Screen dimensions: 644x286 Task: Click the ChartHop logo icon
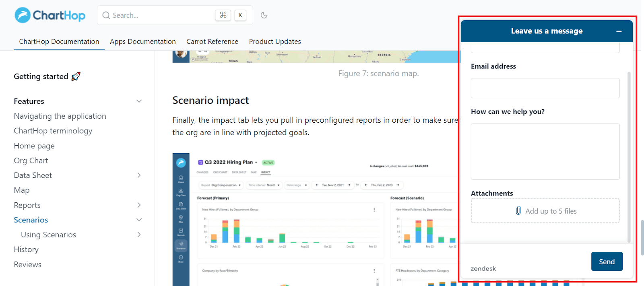[x=23, y=15]
